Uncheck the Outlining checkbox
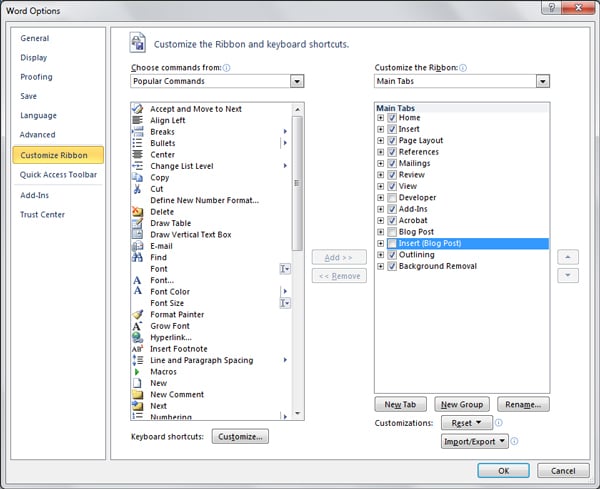600x489 pixels. [x=392, y=254]
